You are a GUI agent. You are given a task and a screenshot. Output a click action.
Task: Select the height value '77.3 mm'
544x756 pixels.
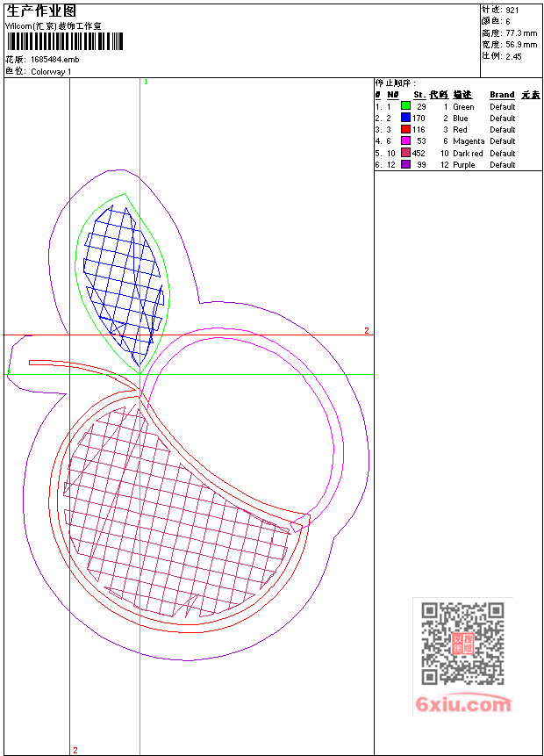tap(521, 33)
